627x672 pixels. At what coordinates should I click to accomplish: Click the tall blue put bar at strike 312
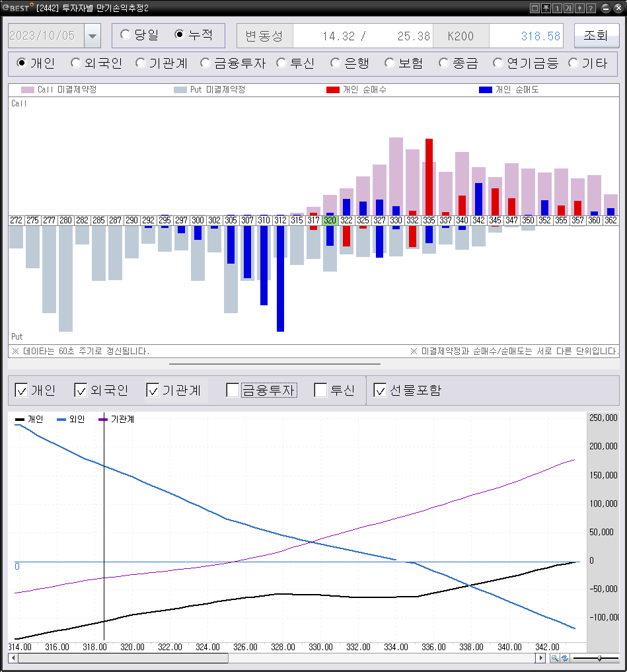[x=280, y=279]
